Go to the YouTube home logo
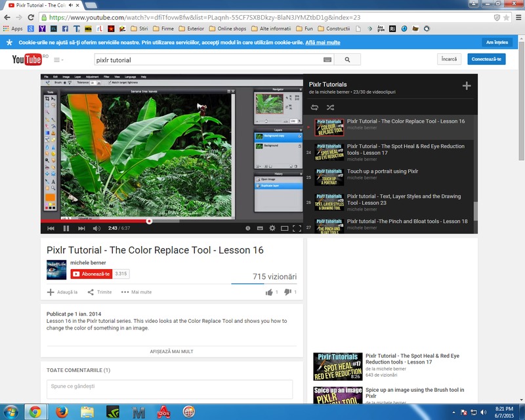The width and height of the screenshot is (525, 420). (27, 60)
